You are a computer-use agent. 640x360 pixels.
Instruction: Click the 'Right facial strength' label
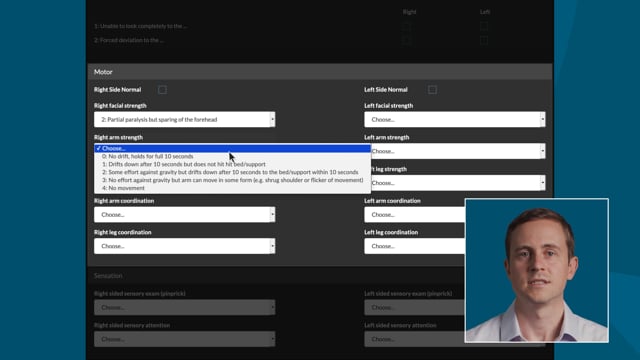(x=120, y=106)
